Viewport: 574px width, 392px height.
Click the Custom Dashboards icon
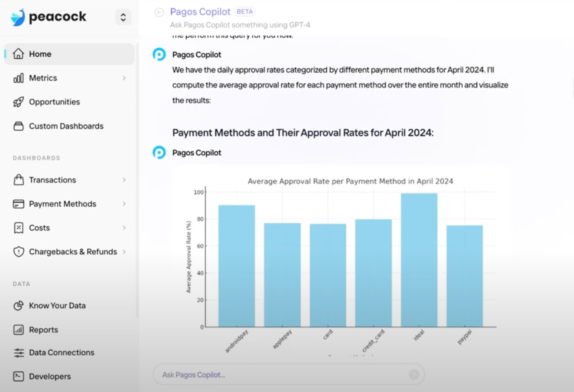click(18, 126)
